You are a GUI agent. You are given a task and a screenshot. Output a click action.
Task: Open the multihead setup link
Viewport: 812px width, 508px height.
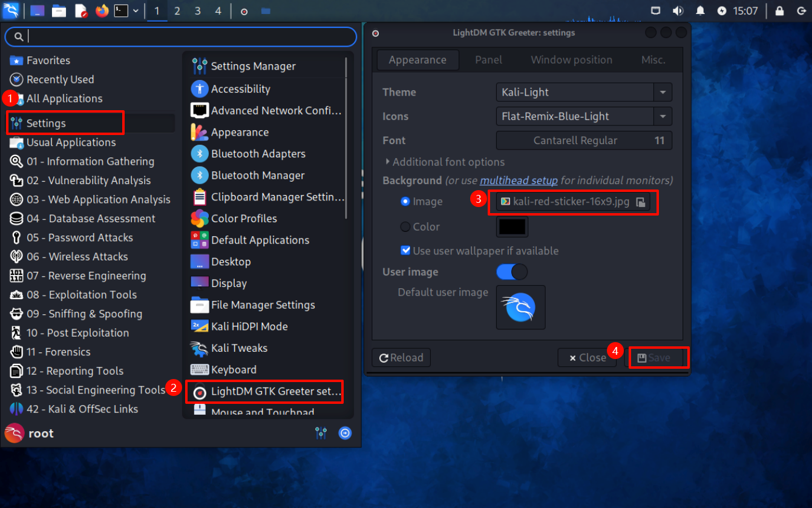(519, 180)
